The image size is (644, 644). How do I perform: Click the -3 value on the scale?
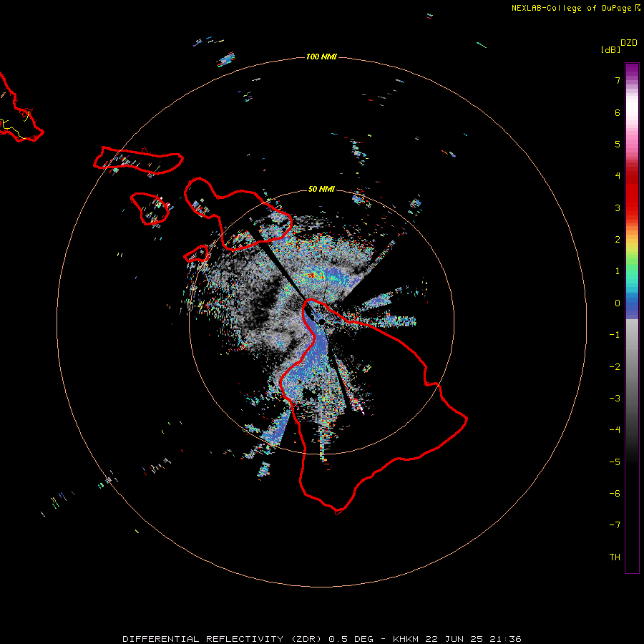615,399
